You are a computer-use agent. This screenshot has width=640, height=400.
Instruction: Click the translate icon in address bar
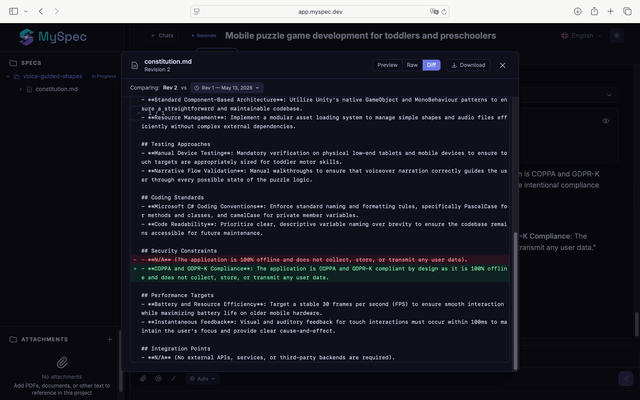[434, 11]
